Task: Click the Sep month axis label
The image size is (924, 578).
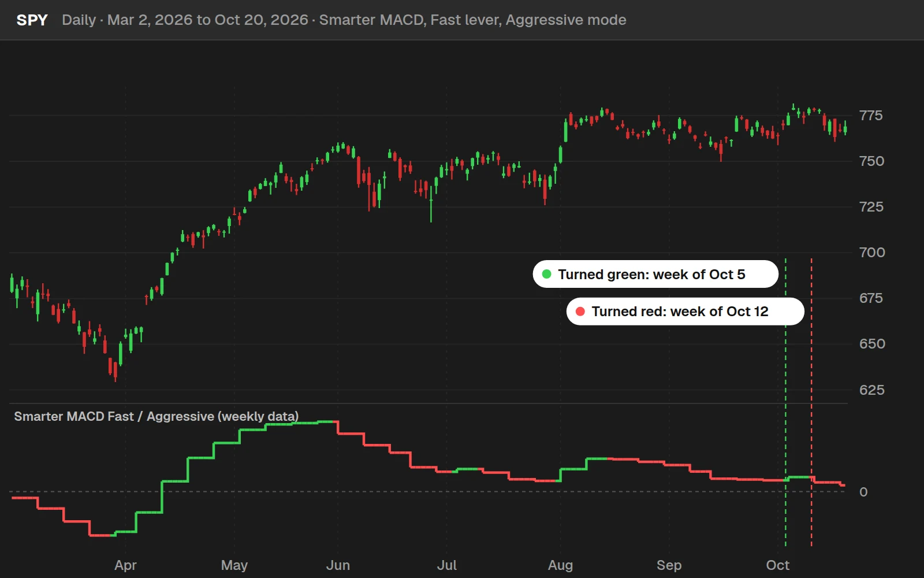Action: coord(669,565)
